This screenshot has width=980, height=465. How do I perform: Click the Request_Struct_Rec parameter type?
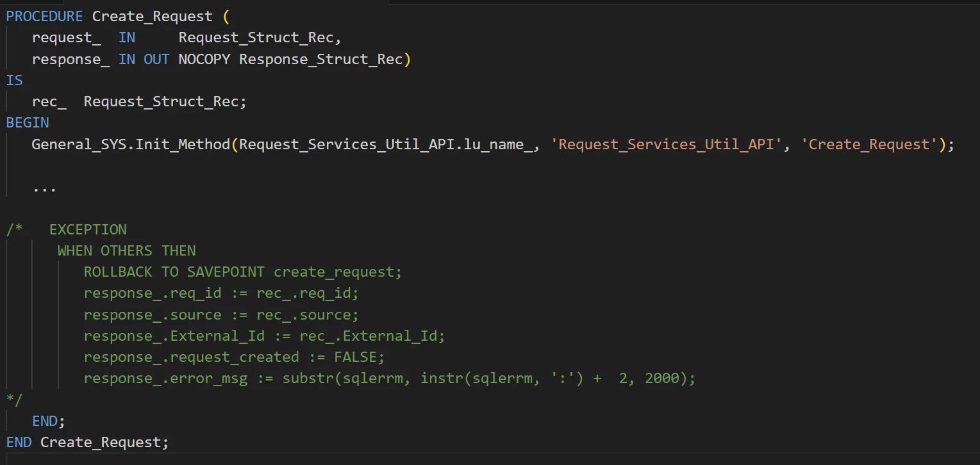(x=256, y=38)
